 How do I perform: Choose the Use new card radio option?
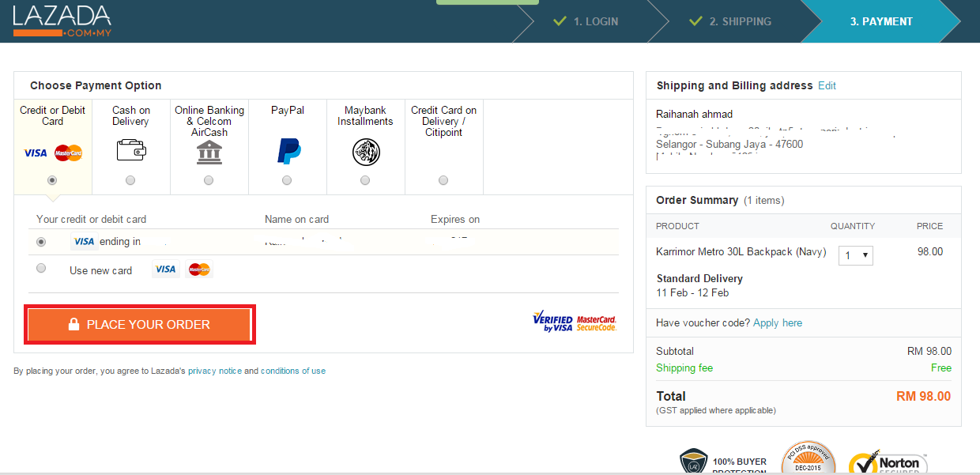click(x=41, y=269)
